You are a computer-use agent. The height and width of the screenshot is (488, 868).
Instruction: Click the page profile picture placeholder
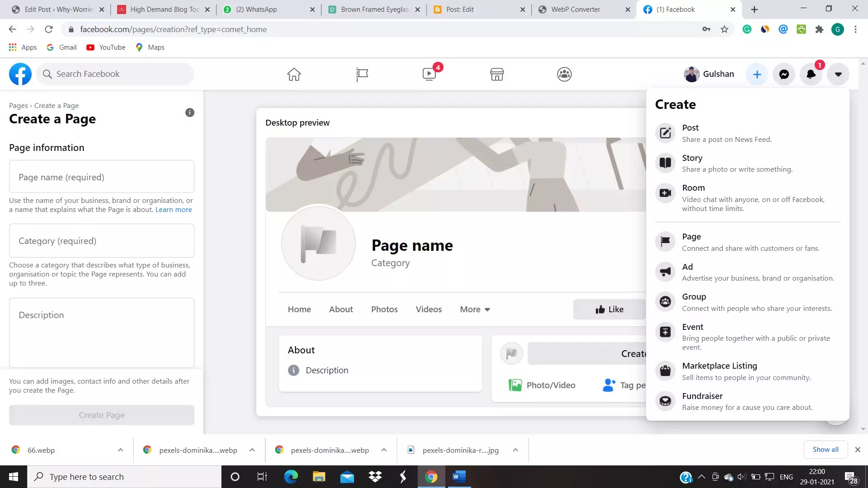pos(318,243)
